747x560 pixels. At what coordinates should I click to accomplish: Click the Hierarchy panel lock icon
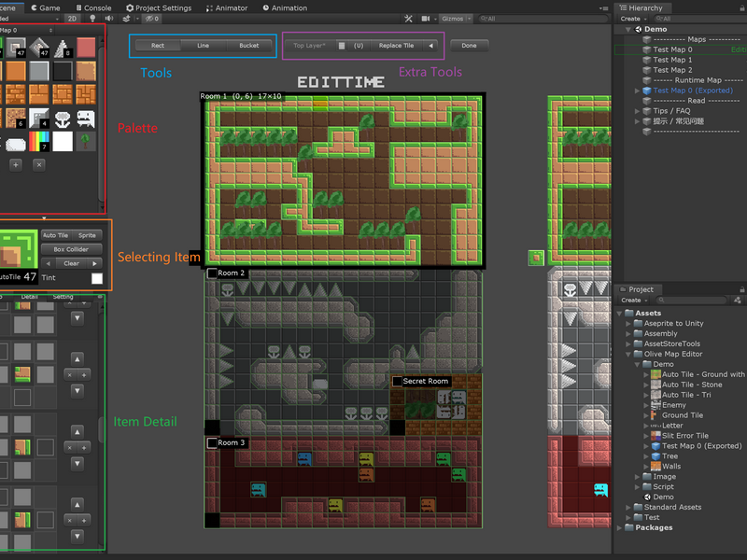pos(742,8)
